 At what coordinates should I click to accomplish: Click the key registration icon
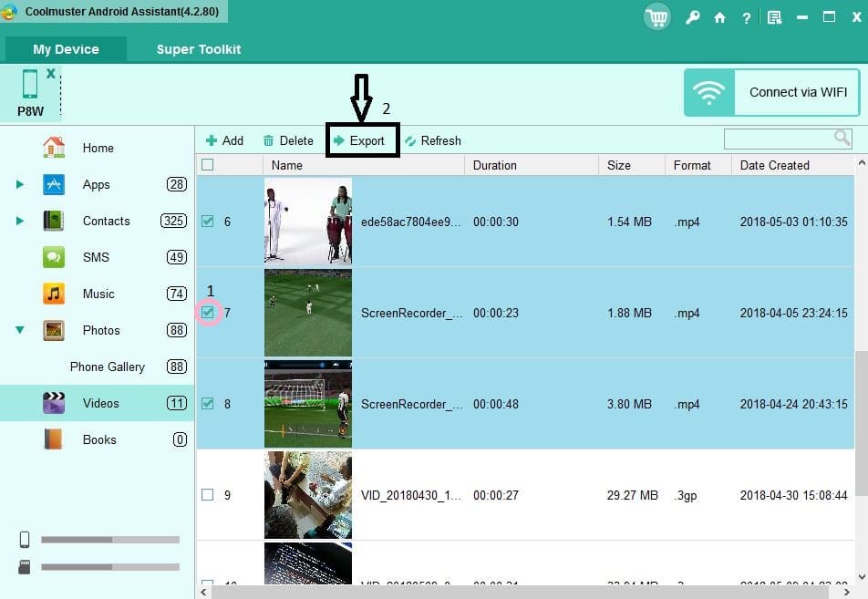pos(693,17)
